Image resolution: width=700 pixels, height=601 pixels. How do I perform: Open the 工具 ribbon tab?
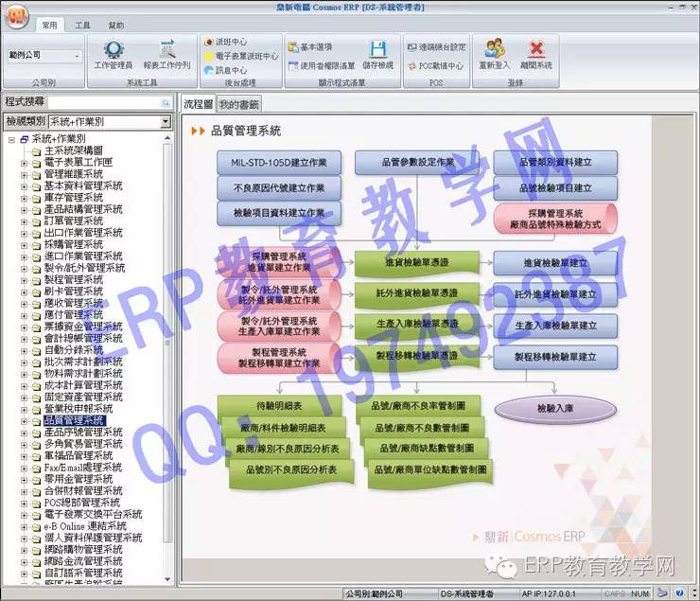[83, 26]
